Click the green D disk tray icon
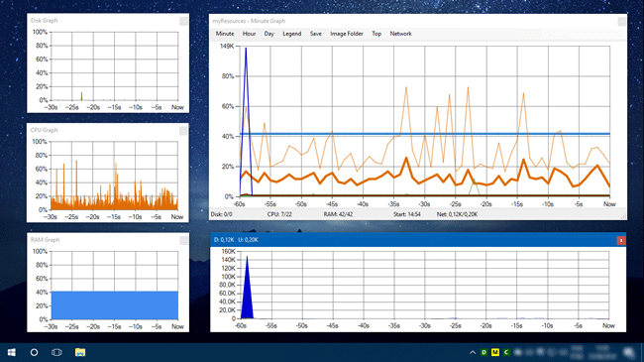 483,352
